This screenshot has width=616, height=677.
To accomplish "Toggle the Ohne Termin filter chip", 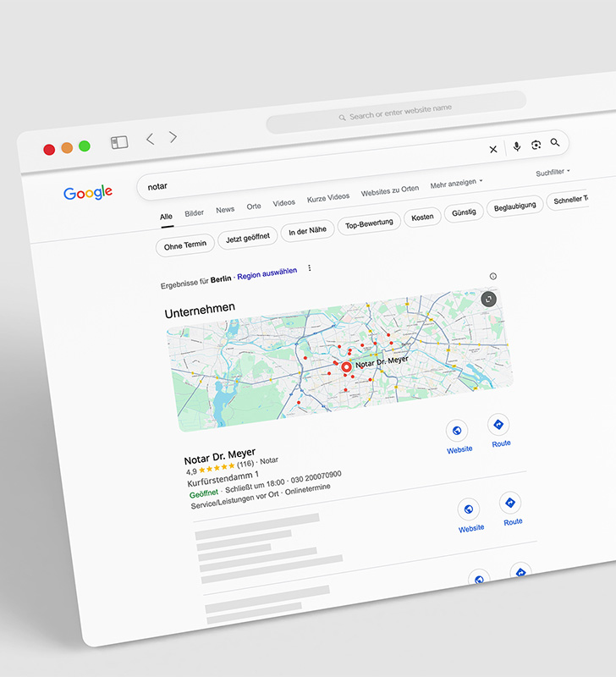I will click(x=185, y=245).
